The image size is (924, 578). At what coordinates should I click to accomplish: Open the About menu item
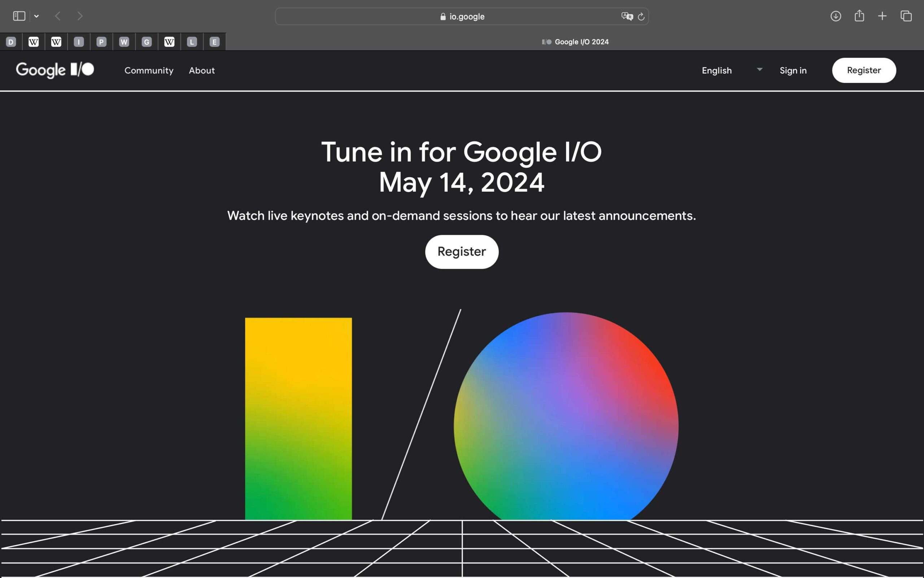201,70
